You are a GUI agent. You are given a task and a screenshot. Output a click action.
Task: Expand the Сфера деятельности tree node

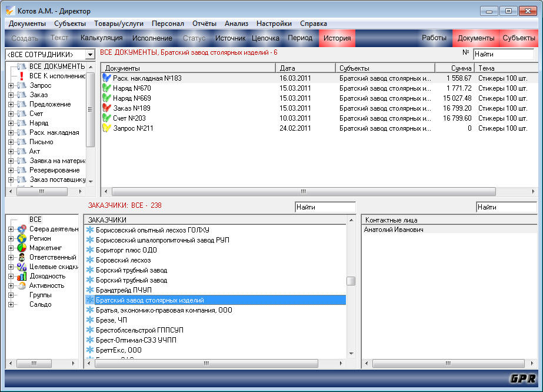(11, 229)
